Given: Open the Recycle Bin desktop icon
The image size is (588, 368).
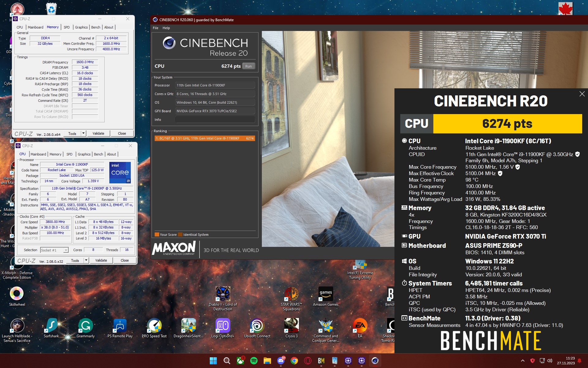Looking at the screenshot, I should tap(51, 9).
